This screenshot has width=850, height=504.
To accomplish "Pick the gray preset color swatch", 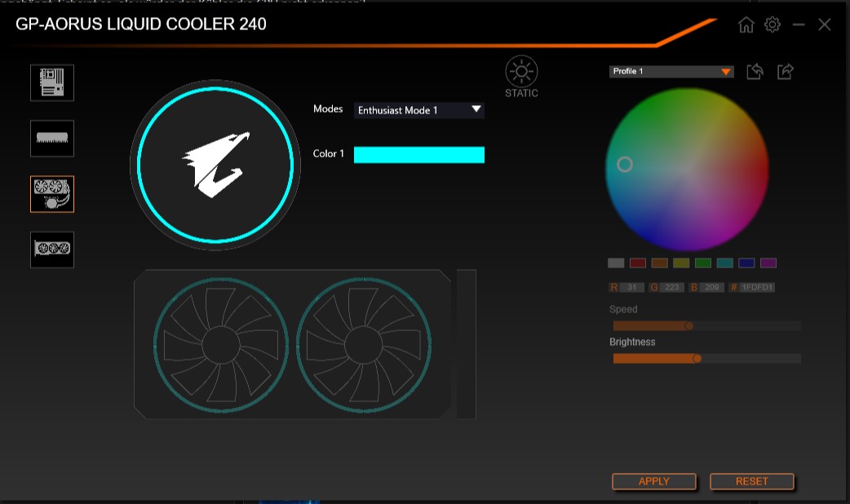I will (616, 263).
